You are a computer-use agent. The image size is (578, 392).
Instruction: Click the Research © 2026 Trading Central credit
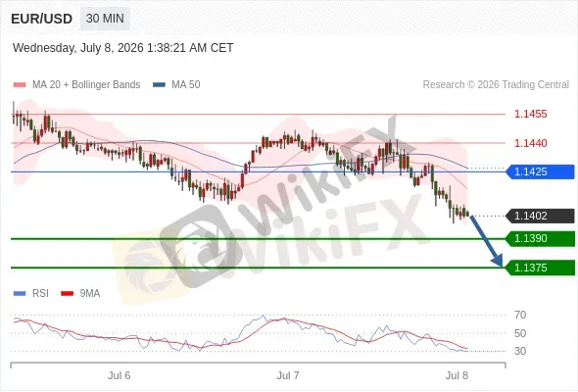click(x=496, y=85)
